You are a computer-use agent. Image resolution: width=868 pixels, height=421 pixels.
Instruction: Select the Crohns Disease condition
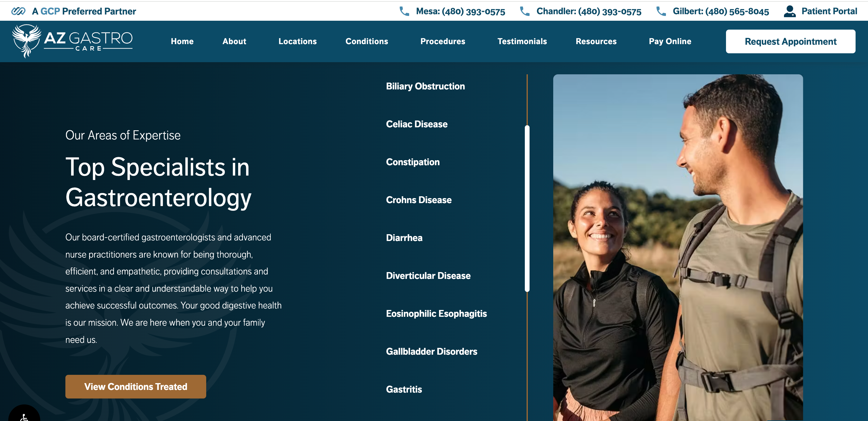pyautogui.click(x=419, y=200)
